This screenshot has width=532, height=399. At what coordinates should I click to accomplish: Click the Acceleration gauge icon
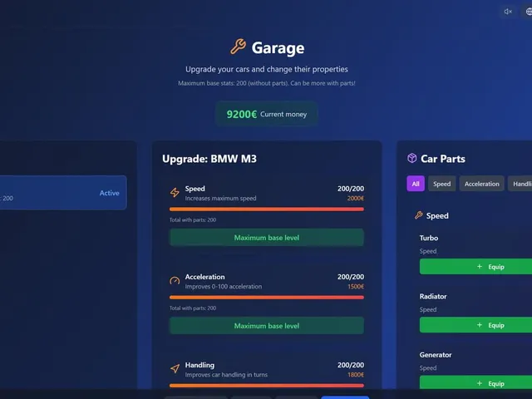pos(175,281)
